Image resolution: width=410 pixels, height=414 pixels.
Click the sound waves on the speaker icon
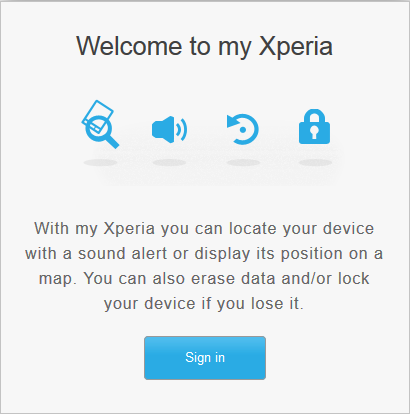click(x=182, y=129)
